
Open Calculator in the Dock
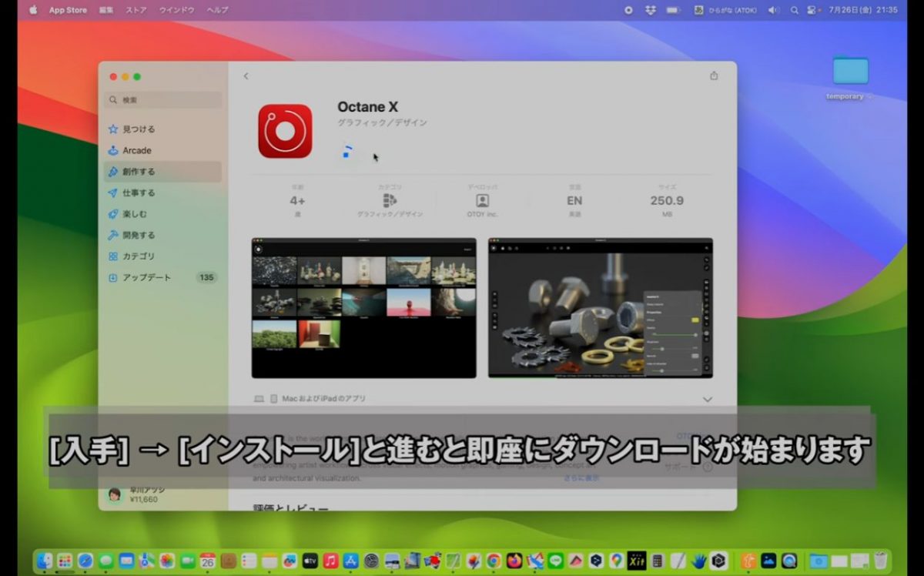point(657,561)
